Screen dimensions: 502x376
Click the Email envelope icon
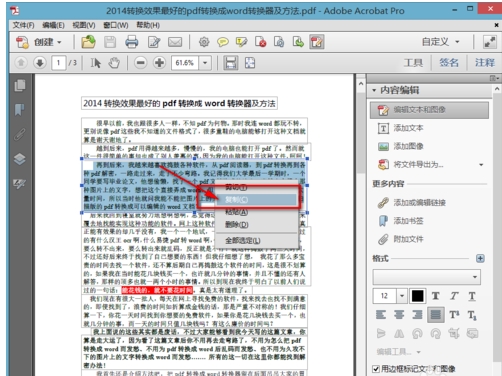pyautogui.click(x=175, y=42)
